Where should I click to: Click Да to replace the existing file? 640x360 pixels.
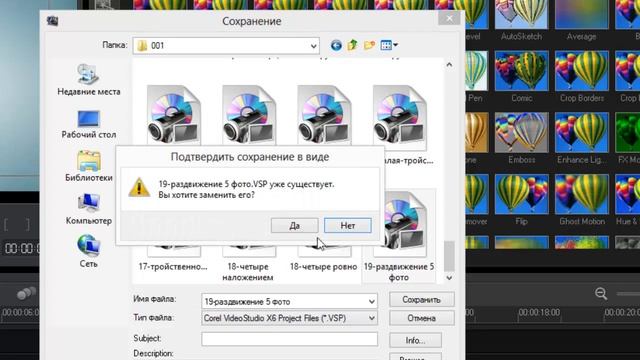click(x=294, y=225)
